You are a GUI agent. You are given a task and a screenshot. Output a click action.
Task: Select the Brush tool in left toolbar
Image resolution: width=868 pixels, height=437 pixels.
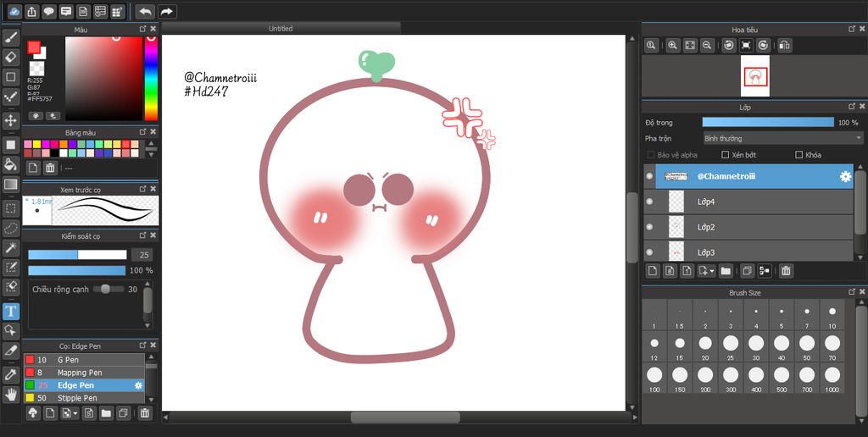pyautogui.click(x=11, y=37)
